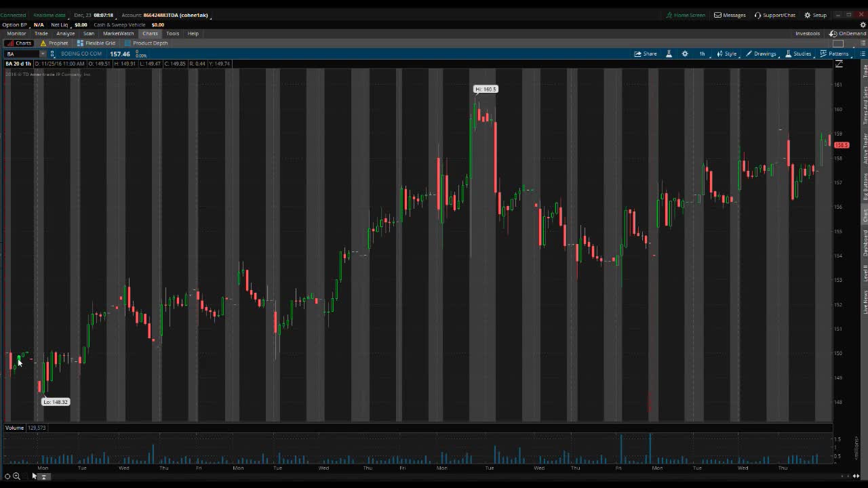Viewport: 868px width, 488px height.
Task: Click the last price 157.46
Action: 120,54
